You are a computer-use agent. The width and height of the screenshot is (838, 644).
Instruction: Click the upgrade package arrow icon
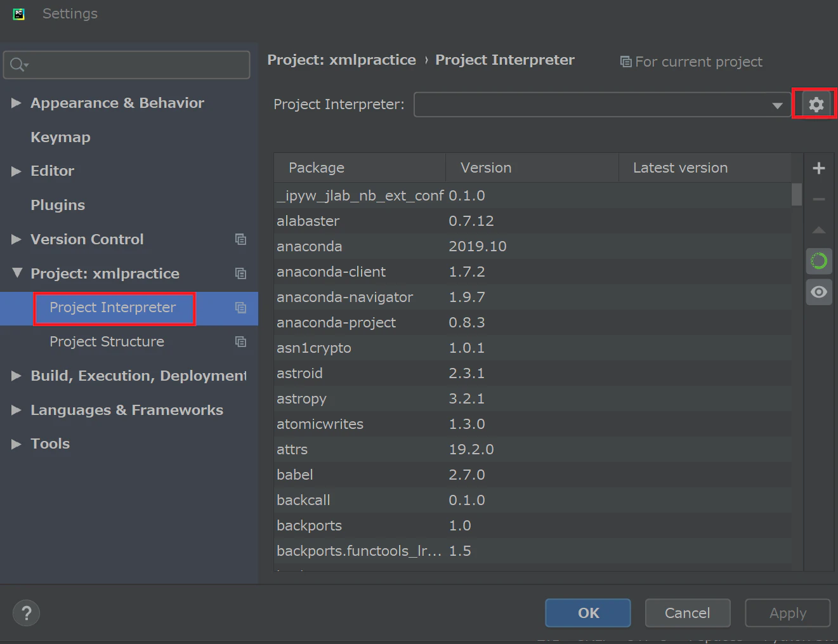click(x=819, y=230)
